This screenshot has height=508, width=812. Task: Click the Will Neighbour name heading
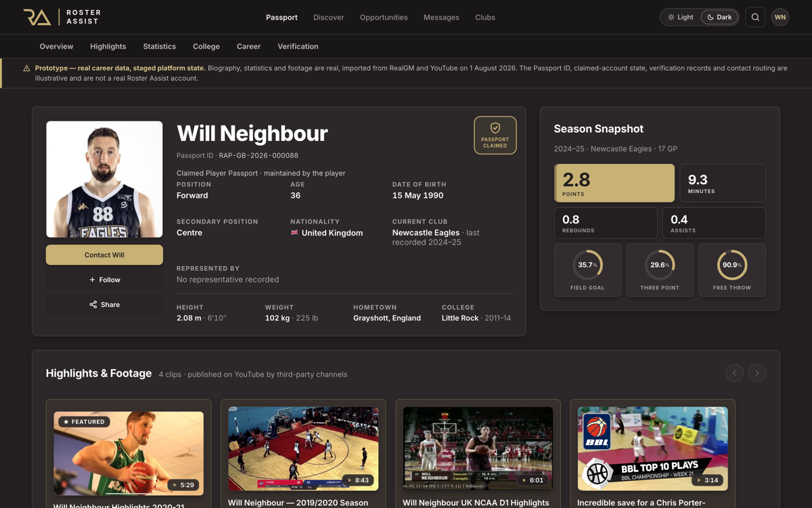pos(252,133)
